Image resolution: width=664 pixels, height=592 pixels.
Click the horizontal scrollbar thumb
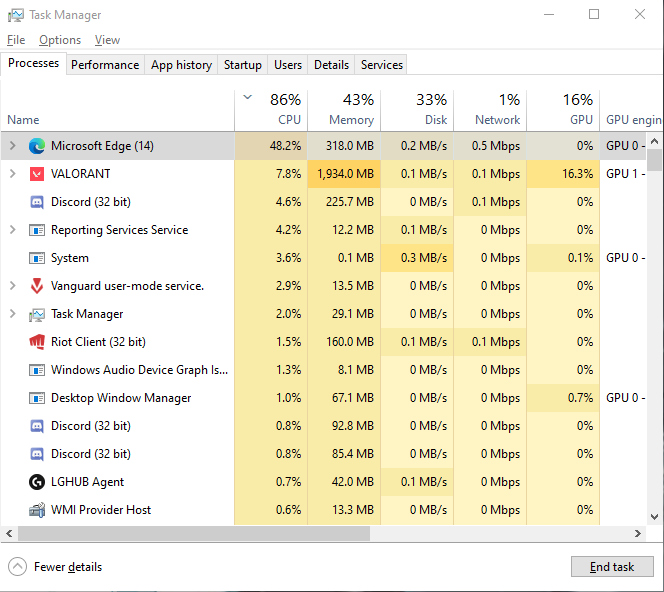point(194,534)
